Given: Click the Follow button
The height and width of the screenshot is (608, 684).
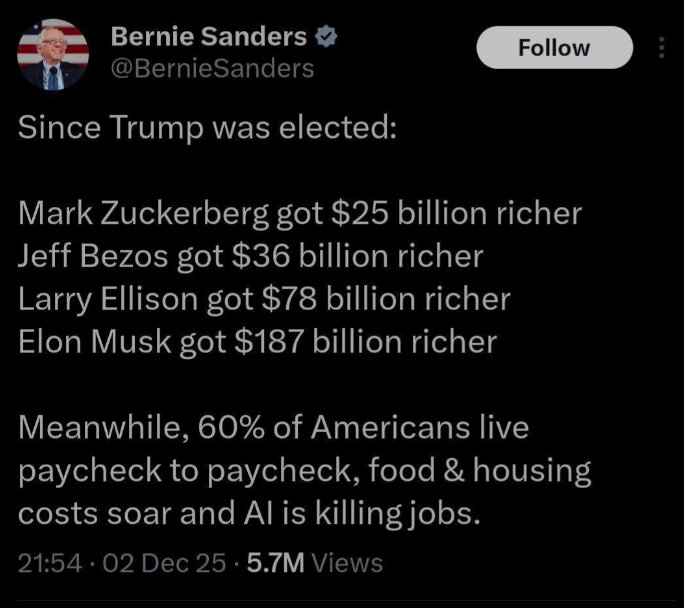Looking at the screenshot, I should coord(554,47).
